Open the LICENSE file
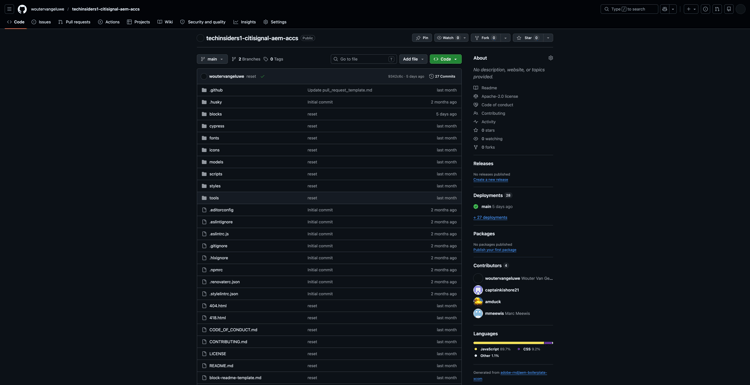750x385 pixels. pyautogui.click(x=218, y=353)
